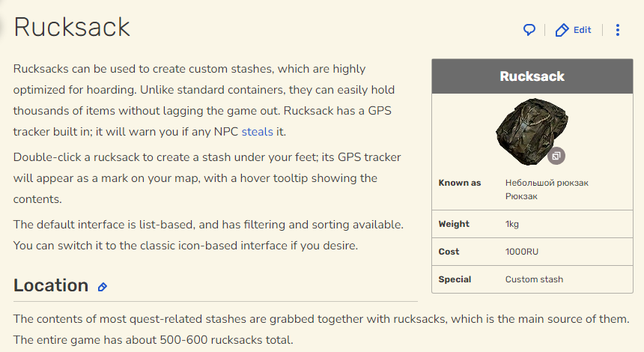Click the Cost row label
644x352 pixels.
[449, 252]
